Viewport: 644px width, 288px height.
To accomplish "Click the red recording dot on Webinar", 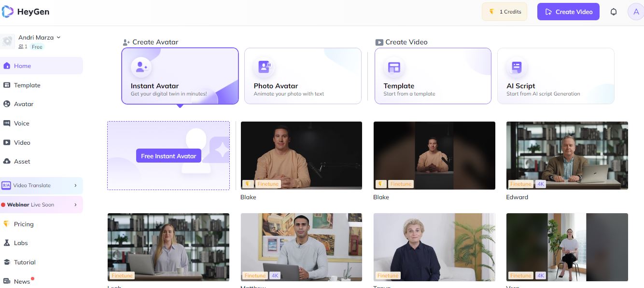I will (x=3, y=205).
